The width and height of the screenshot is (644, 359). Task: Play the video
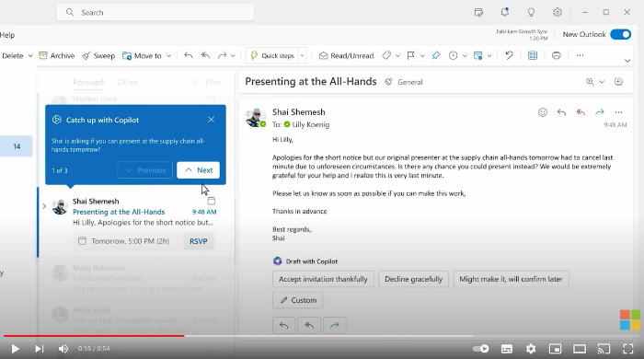point(16,349)
